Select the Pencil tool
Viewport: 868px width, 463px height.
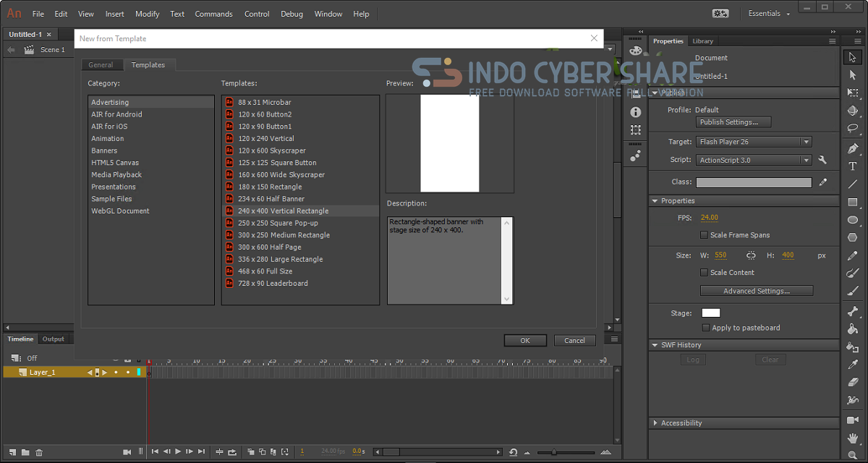click(853, 255)
